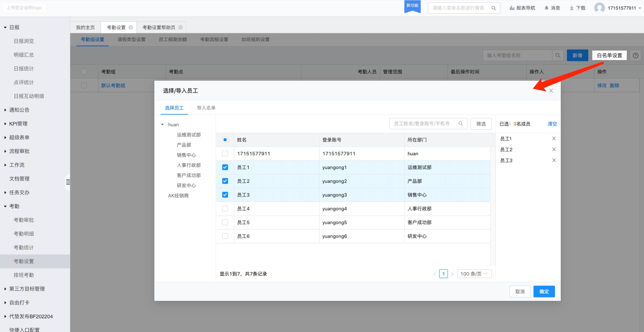Click the 确定 confirm button
The height and width of the screenshot is (332, 644).
pyautogui.click(x=544, y=292)
